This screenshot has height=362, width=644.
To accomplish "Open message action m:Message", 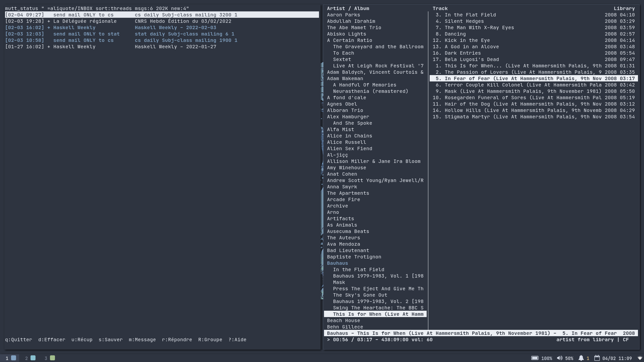I will (142, 340).
